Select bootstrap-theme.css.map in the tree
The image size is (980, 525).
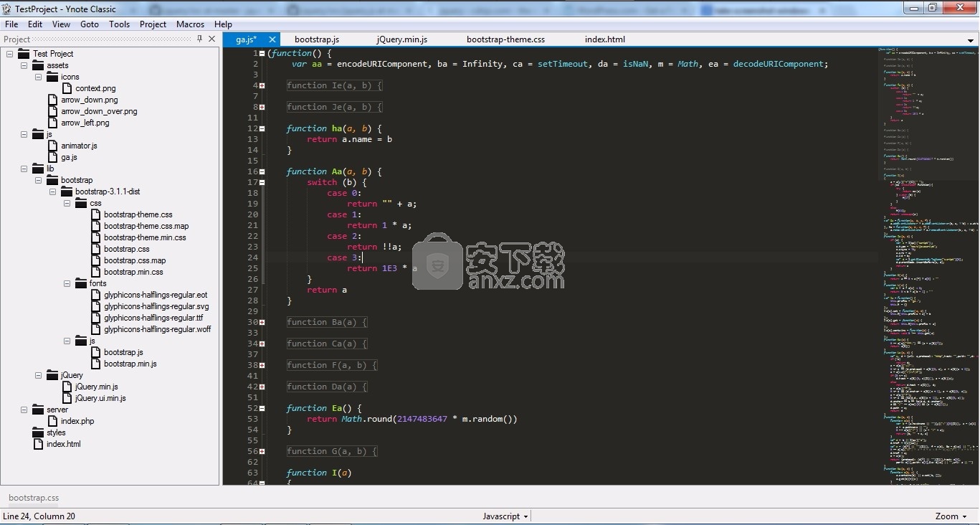pos(146,226)
